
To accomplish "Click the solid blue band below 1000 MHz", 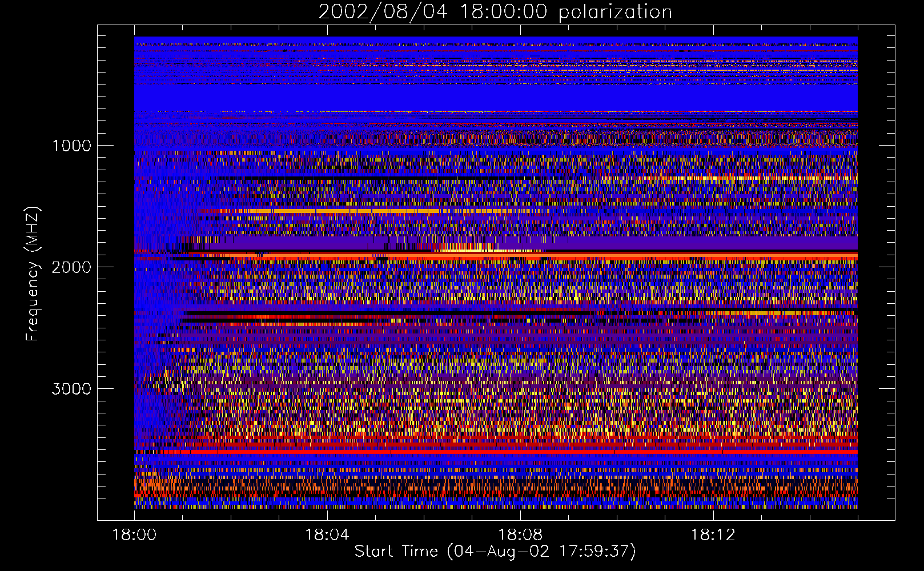I will point(496,97).
